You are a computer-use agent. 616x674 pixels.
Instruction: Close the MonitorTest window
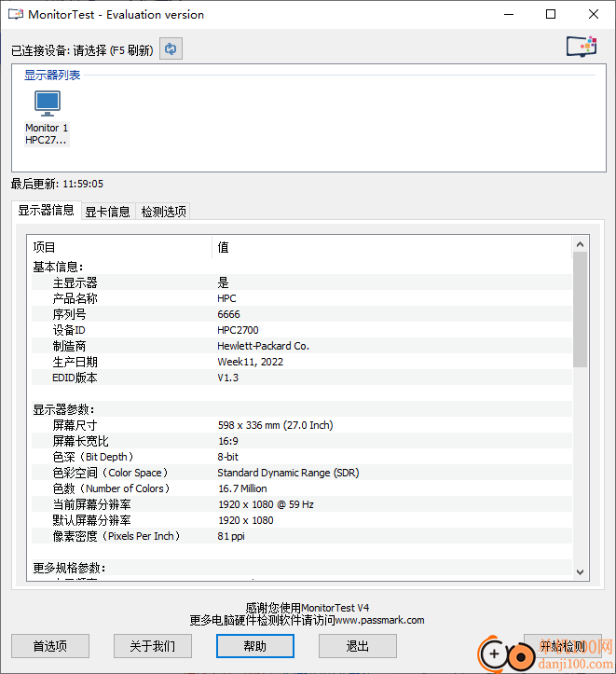[x=594, y=14]
